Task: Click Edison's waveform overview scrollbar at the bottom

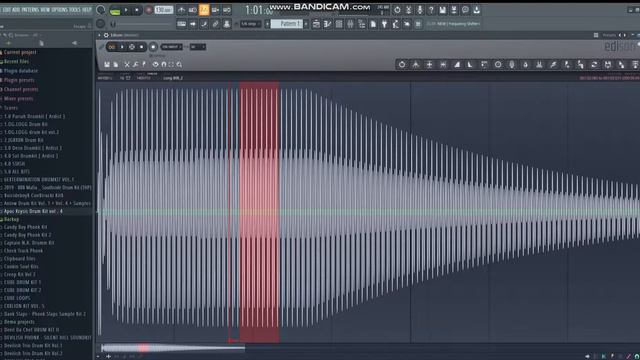Action: pos(173,348)
